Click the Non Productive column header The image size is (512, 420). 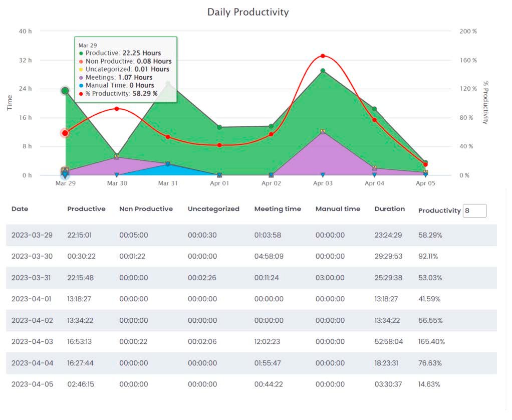point(146,209)
